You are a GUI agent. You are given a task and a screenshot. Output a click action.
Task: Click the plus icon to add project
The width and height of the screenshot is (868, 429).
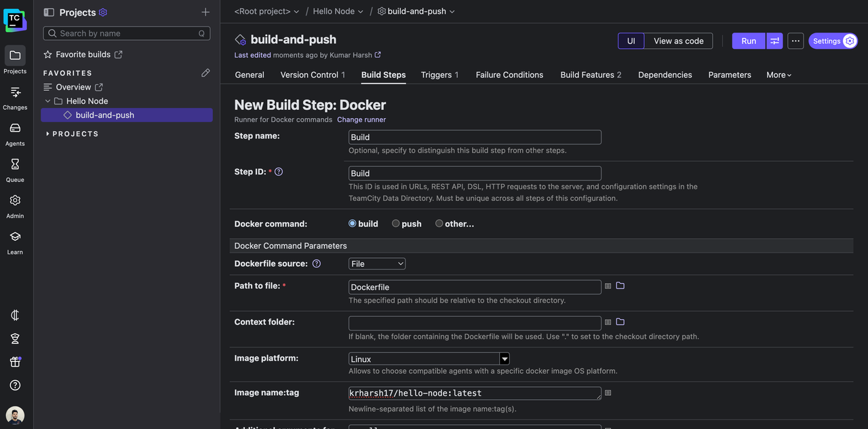click(x=205, y=12)
